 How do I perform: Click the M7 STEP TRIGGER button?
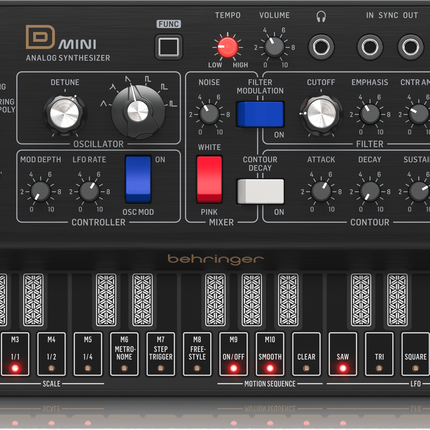click(x=161, y=354)
